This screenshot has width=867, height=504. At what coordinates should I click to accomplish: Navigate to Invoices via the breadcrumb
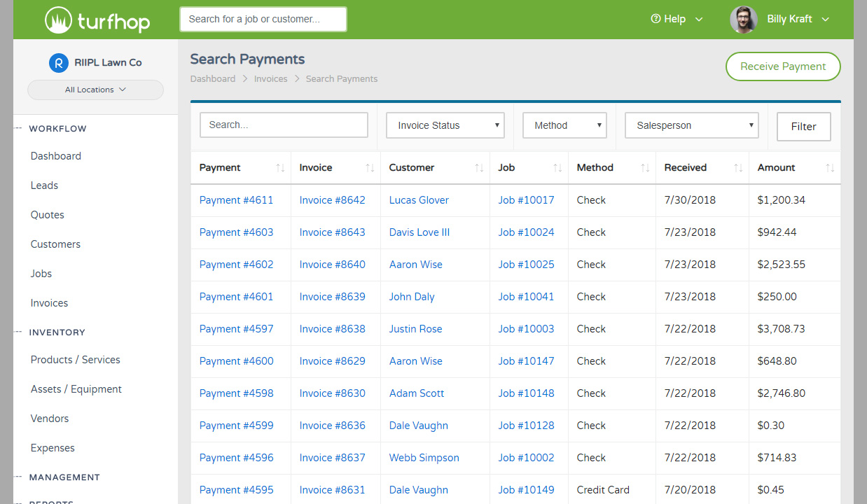[271, 78]
